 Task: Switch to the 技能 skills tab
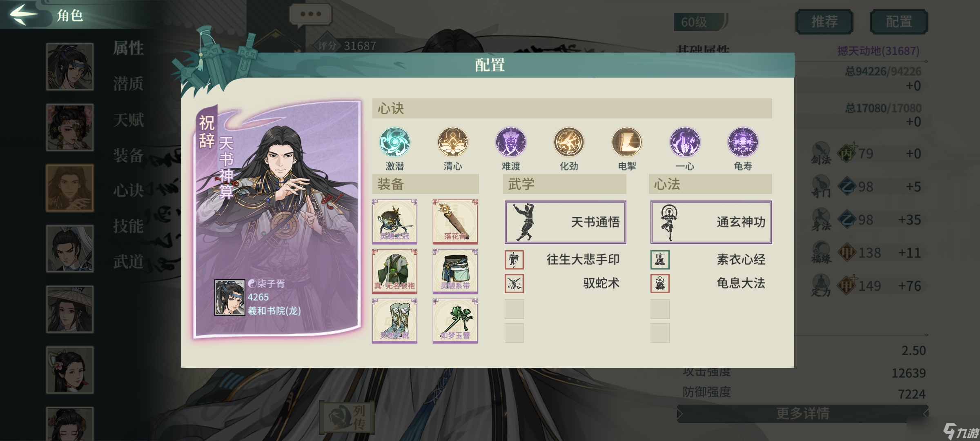click(128, 226)
